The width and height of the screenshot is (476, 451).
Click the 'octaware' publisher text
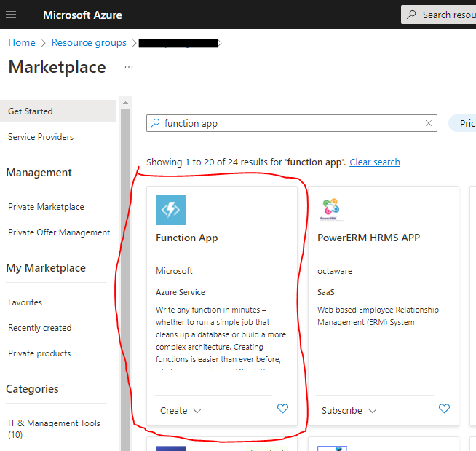(x=335, y=271)
